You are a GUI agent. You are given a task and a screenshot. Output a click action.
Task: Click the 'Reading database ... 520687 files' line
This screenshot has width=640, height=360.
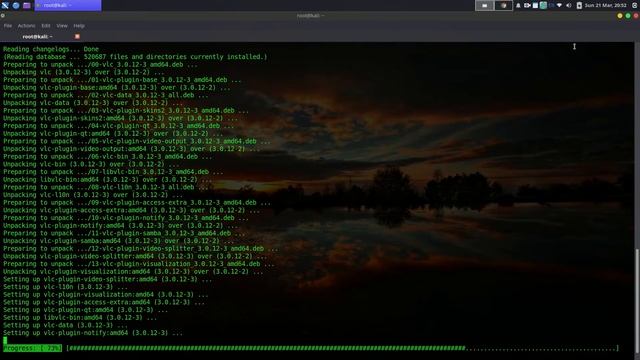pyautogui.click(x=135, y=57)
